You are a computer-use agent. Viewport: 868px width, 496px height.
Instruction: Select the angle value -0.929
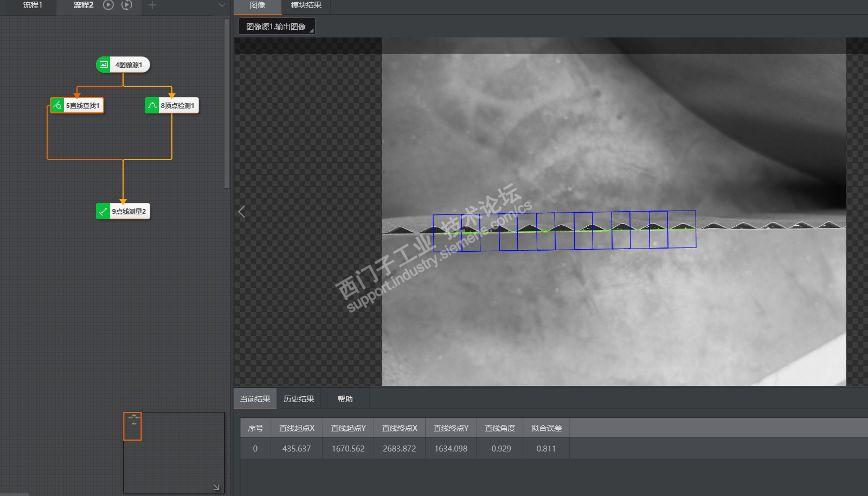click(x=500, y=449)
